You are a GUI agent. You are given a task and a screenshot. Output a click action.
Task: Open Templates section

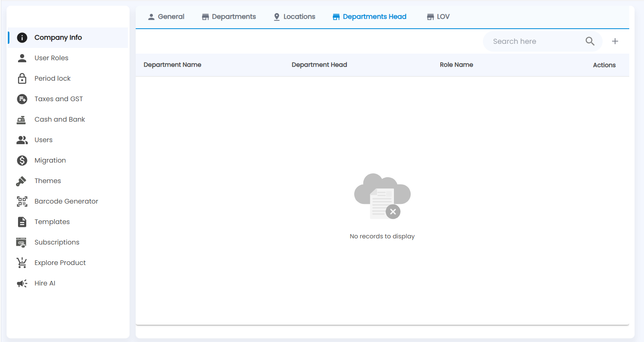68,222
